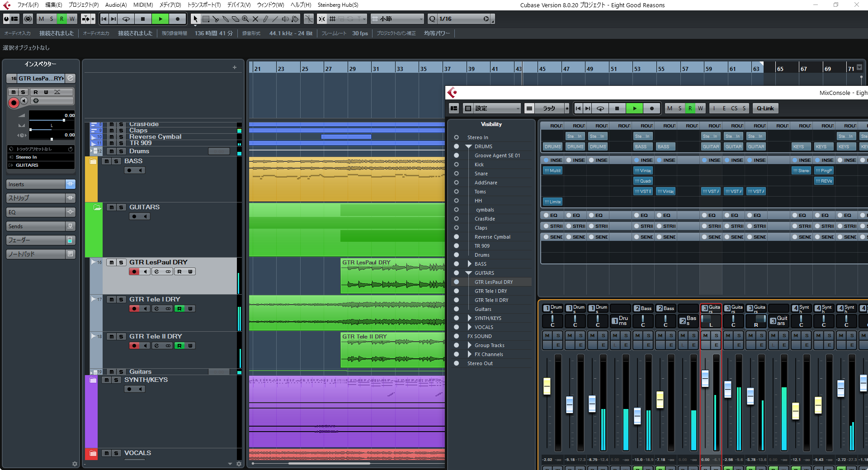Click Record in the MixConsole toolbar
868x470 pixels.
click(651, 108)
